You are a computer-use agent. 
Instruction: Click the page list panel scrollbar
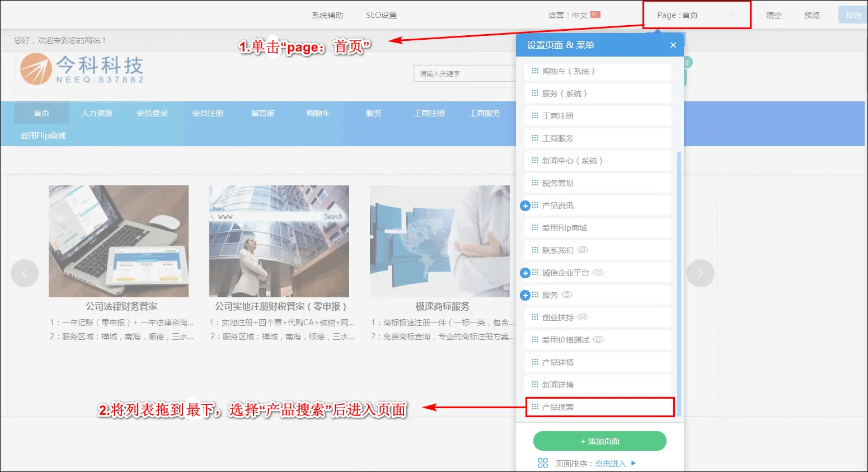[x=679, y=280]
